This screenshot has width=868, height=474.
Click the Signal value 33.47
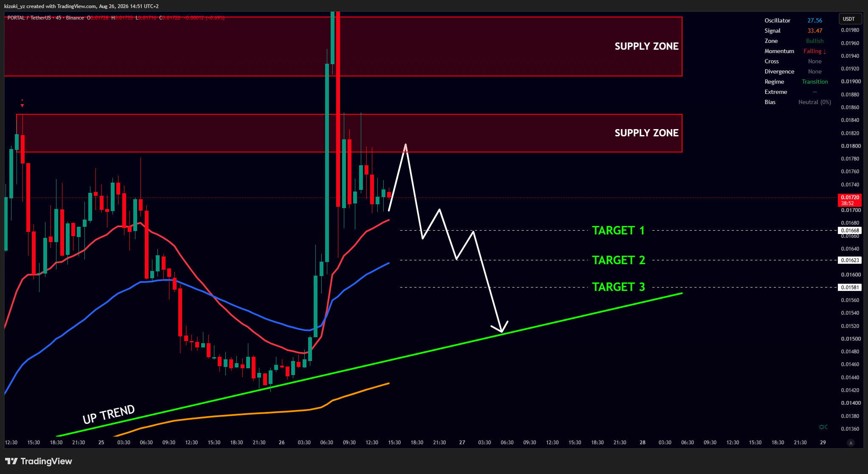click(x=815, y=31)
